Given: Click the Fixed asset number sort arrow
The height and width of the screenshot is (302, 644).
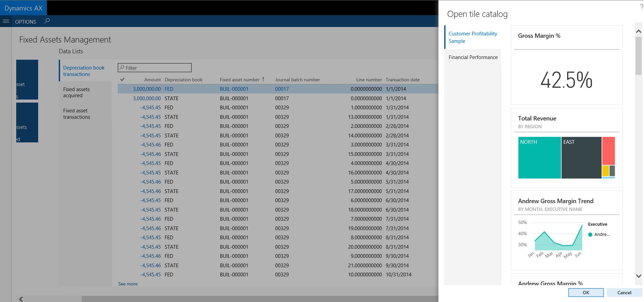Looking at the screenshot, I should 263,80.
